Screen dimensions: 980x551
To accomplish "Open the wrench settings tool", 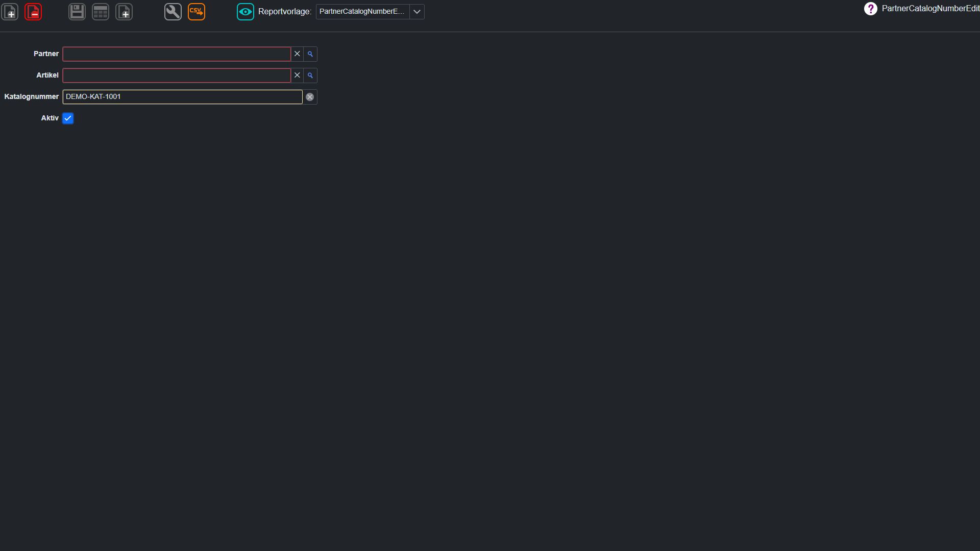I will pos(173,12).
